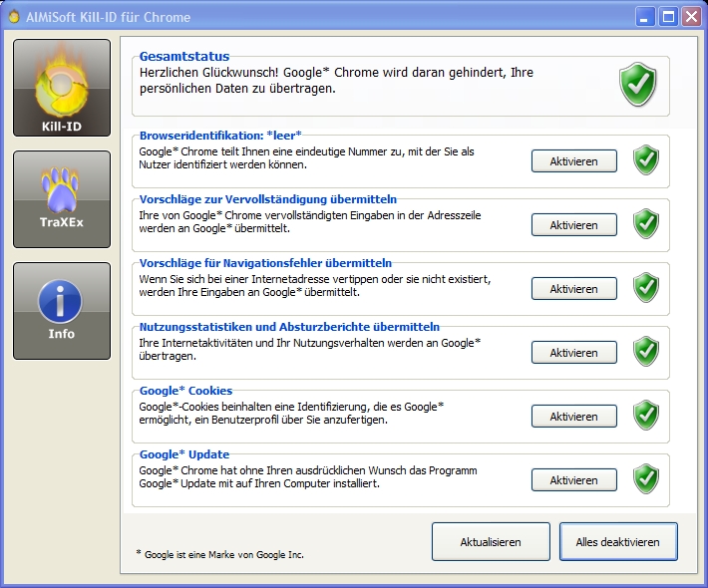Image resolution: width=708 pixels, height=588 pixels.
Task: Click description 'Google* Chrome hat ohne Ihren ausdrücklichen Wunsch'
Action: tap(308, 477)
